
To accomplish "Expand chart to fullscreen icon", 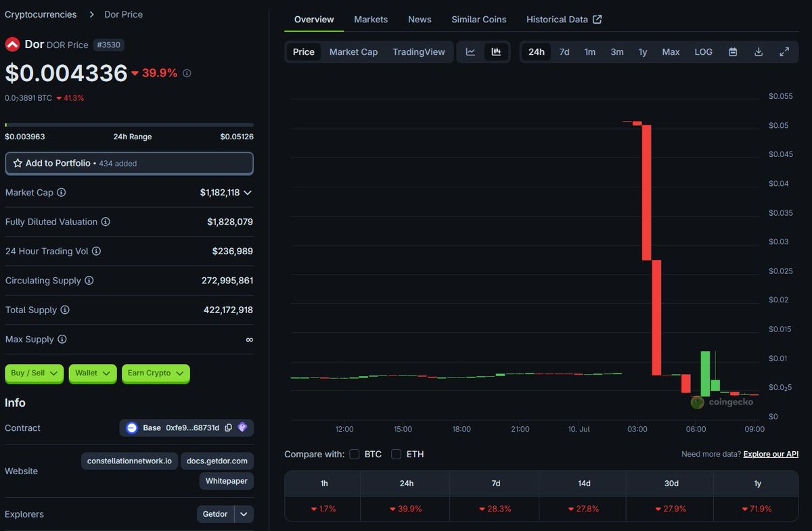I will click(784, 52).
